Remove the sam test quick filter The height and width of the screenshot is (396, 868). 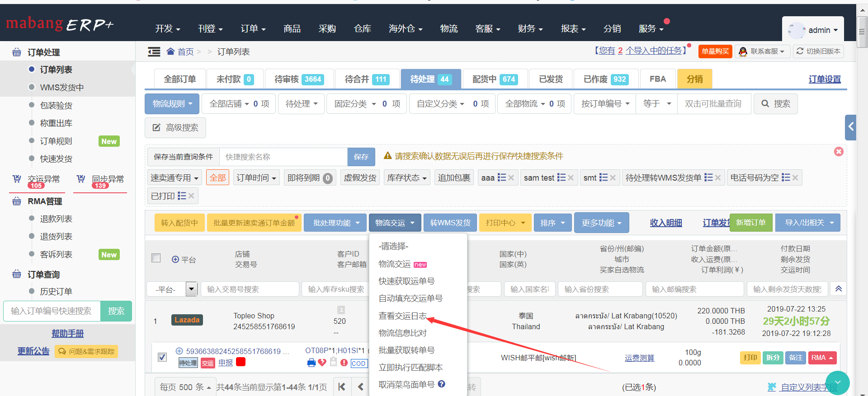[x=571, y=178]
